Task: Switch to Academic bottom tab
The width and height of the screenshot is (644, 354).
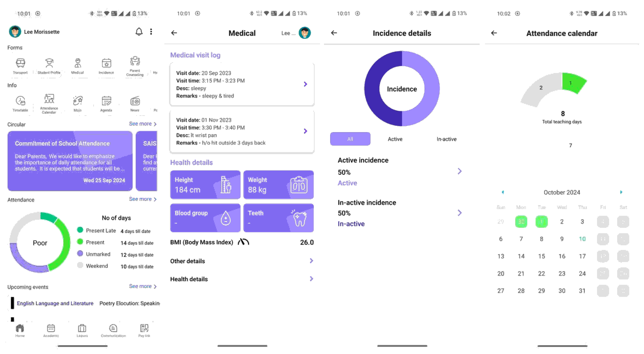Action: coord(51,331)
